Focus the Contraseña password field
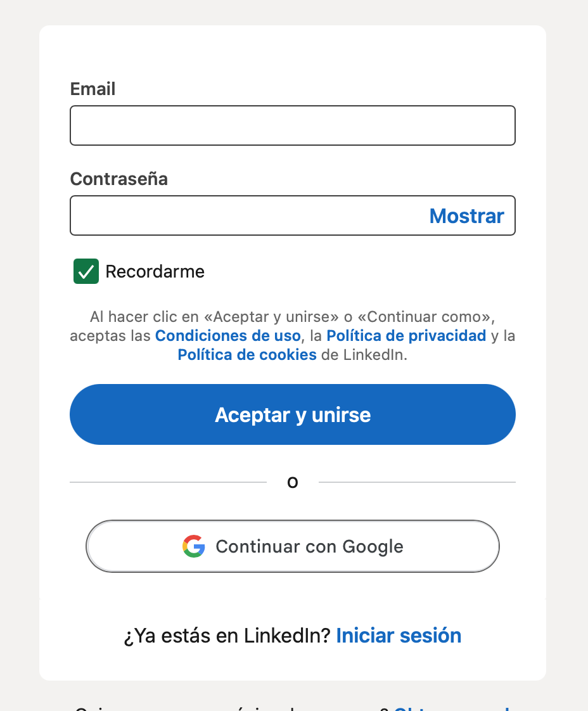 247,216
